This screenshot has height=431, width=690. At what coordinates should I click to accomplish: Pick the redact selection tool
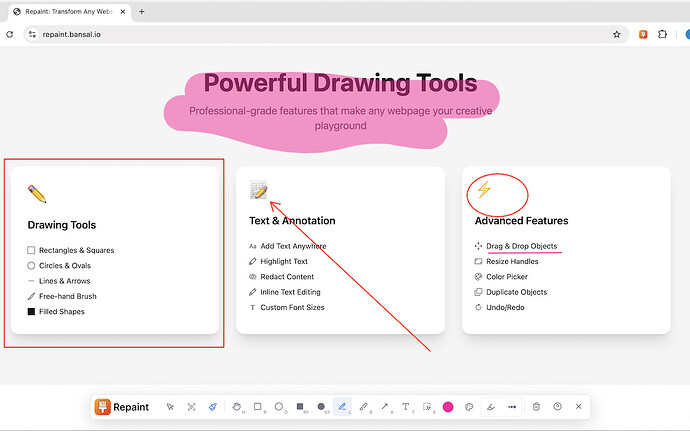click(x=427, y=407)
